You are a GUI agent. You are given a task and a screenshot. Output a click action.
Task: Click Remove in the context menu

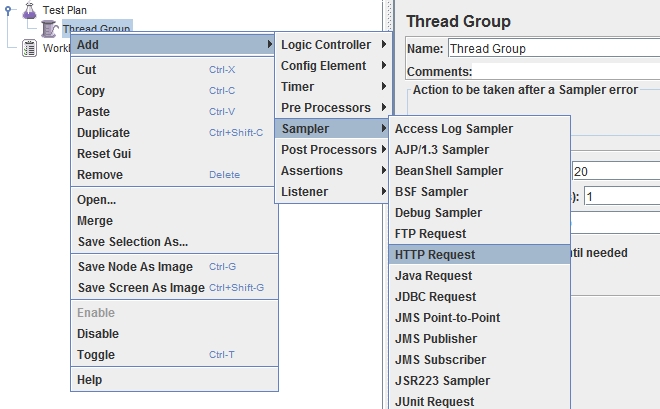(100, 175)
